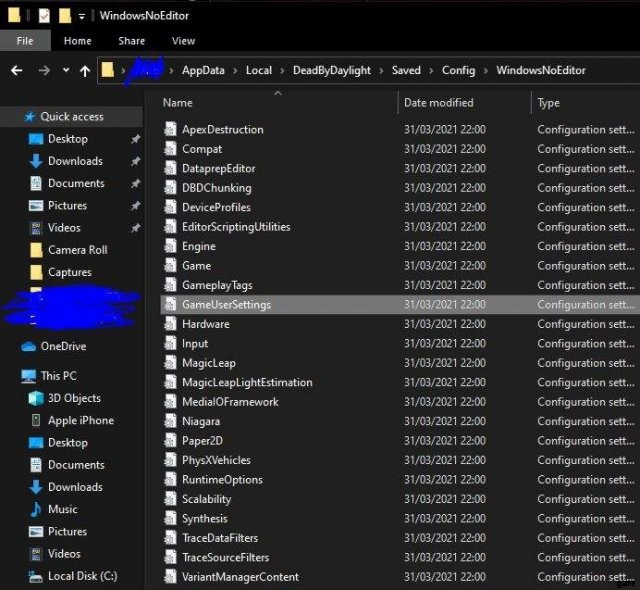Select This PC in navigation pane
Viewport: 640px width, 590px height.
[58, 376]
